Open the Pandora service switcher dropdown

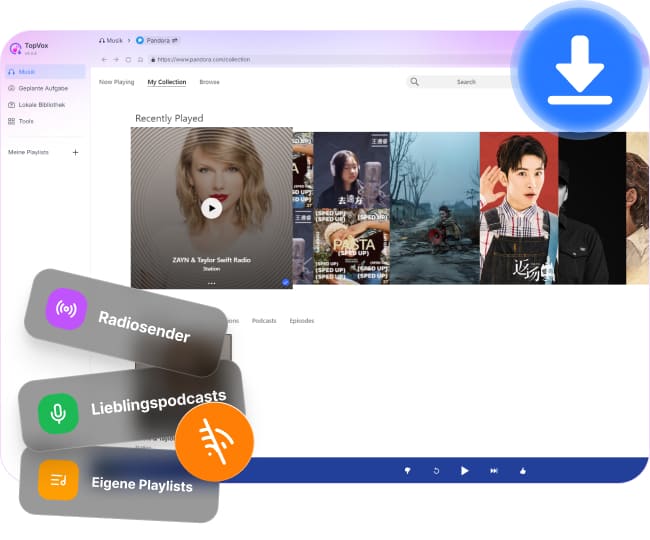tap(157, 41)
